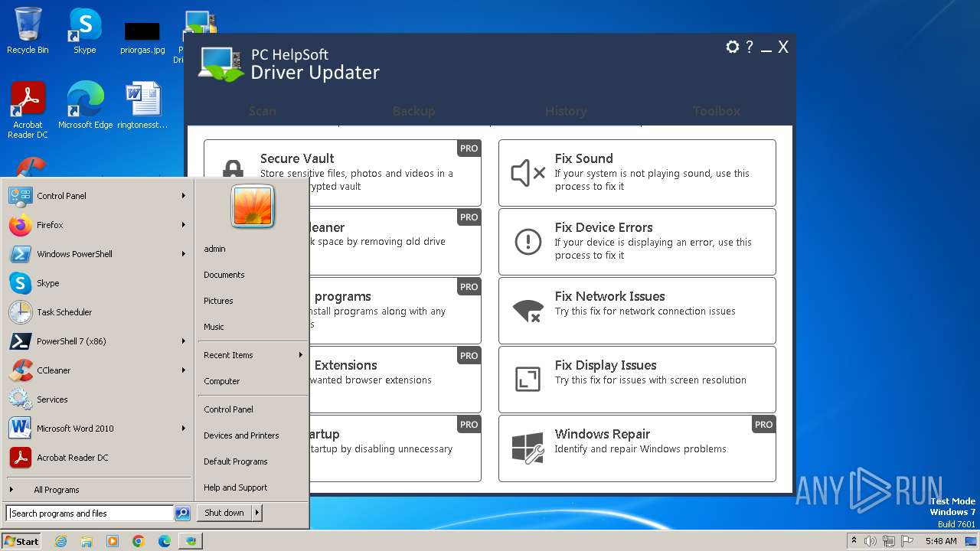Click the Fix Network Issues wifi icon
Viewport: 980px width, 551px height.
coord(528,311)
